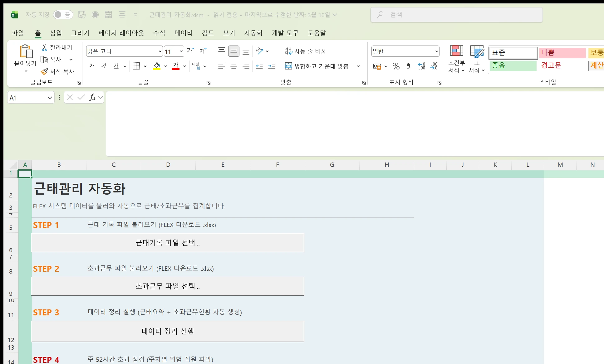Click the 데이터 정리 실행 button
Image resolution: width=604 pixels, height=364 pixels.
[168, 331]
